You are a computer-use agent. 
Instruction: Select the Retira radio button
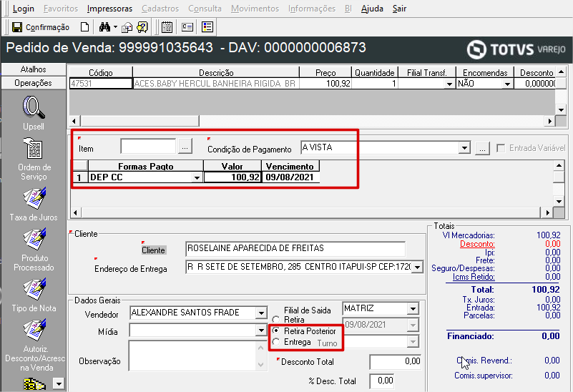point(276,320)
